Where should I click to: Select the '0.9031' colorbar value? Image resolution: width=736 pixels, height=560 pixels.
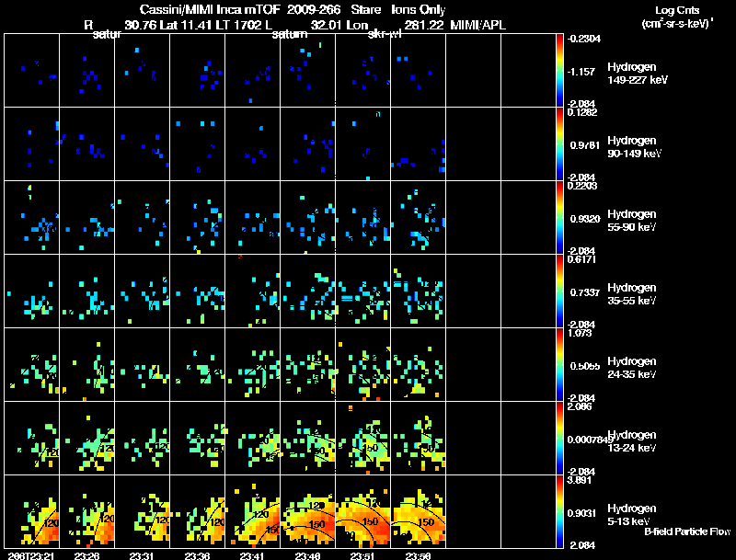(582, 514)
